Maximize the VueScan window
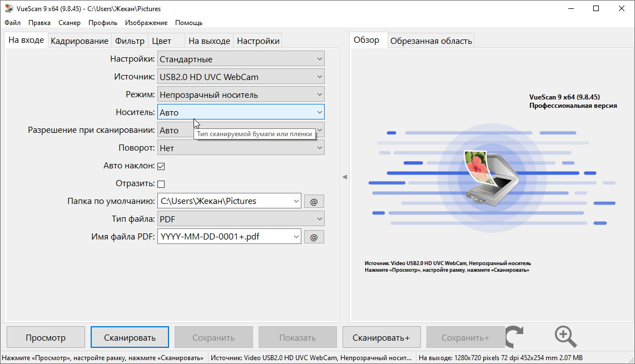 tap(596, 8)
